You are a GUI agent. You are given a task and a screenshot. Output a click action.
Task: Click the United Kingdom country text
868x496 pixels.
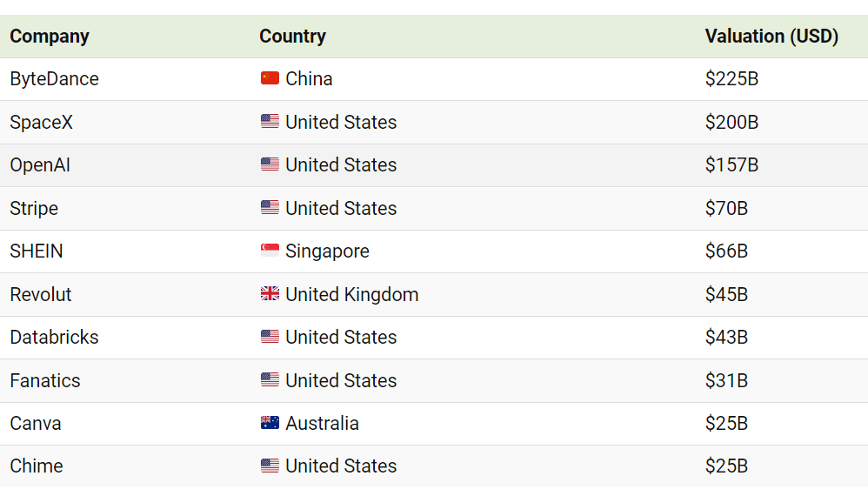(352, 294)
